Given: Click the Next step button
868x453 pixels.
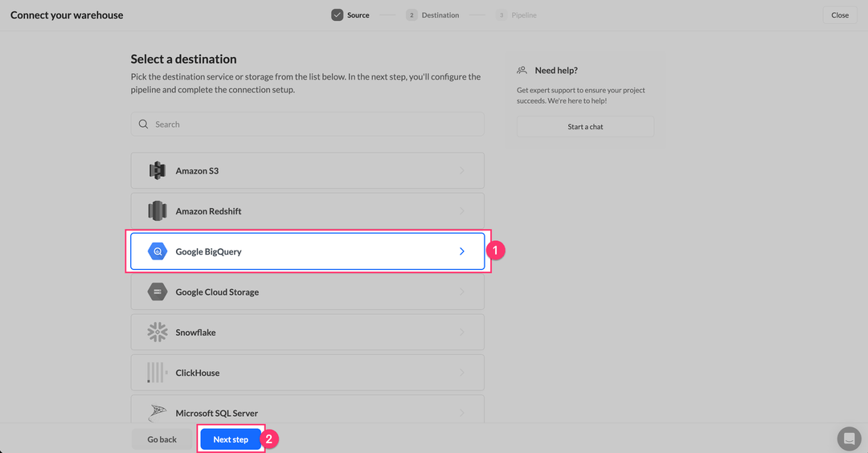Looking at the screenshot, I should click(x=231, y=439).
